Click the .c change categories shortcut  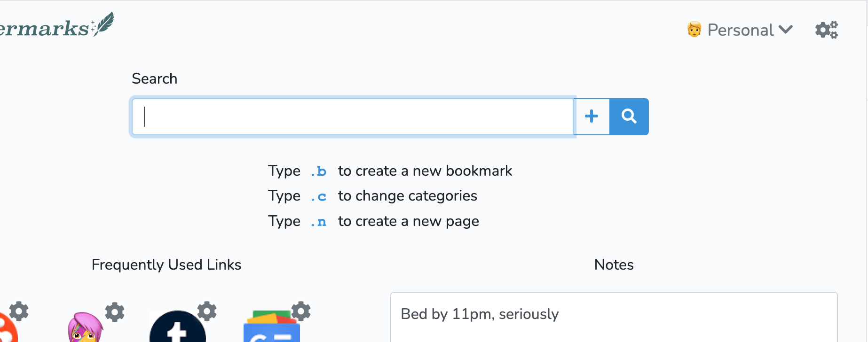pyautogui.click(x=318, y=196)
